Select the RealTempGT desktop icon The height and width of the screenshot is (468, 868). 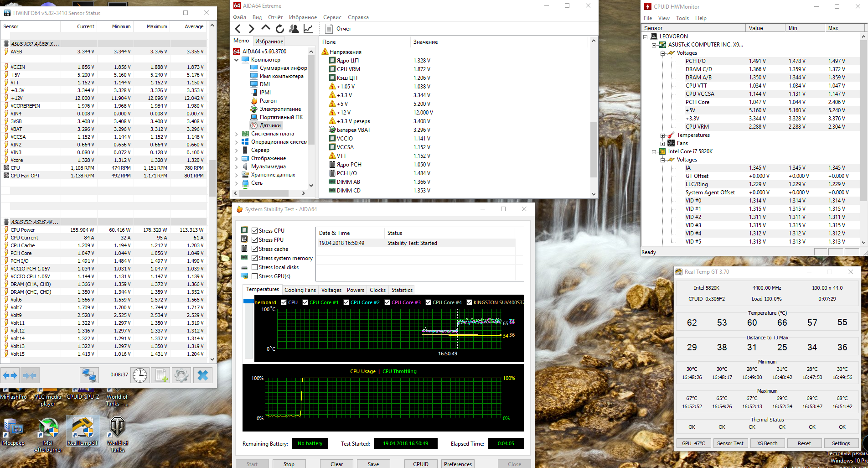tap(83, 432)
